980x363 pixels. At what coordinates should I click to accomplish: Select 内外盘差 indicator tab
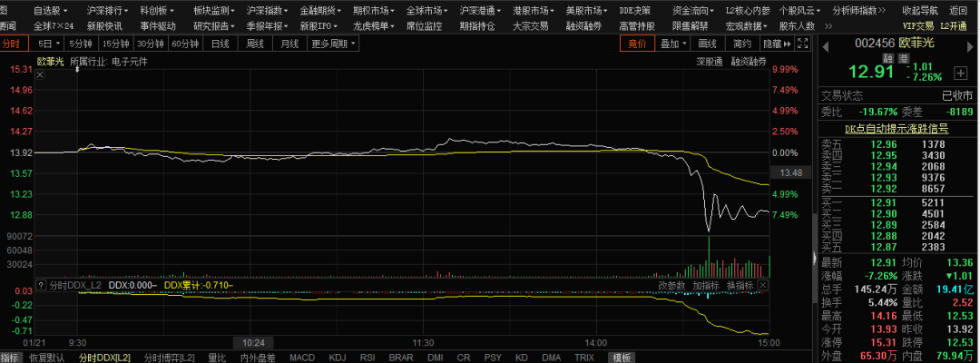(x=258, y=358)
